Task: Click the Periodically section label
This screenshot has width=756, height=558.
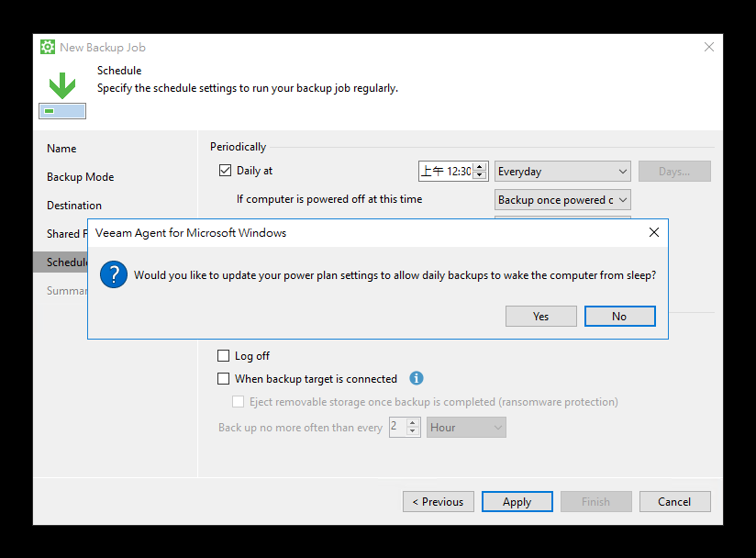Action: pyautogui.click(x=239, y=147)
